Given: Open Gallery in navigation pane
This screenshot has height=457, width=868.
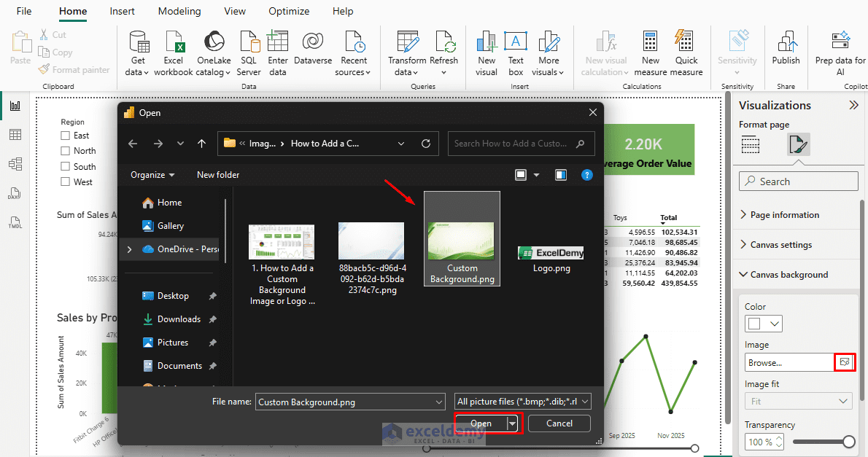Looking at the screenshot, I should (171, 226).
